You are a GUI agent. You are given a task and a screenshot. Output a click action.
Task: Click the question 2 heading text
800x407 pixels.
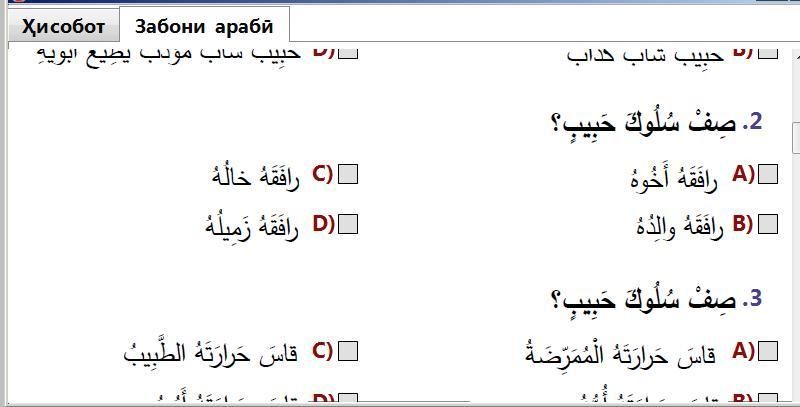(655, 124)
